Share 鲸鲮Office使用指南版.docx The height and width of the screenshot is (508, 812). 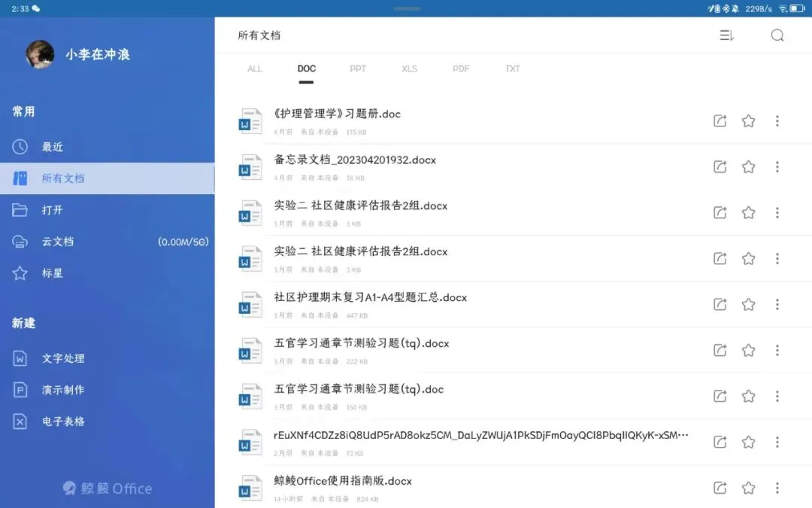[720, 488]
